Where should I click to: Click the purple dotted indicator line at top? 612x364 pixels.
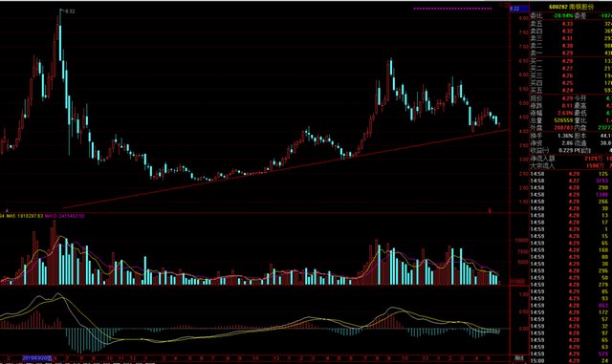[x=452, y=9]
